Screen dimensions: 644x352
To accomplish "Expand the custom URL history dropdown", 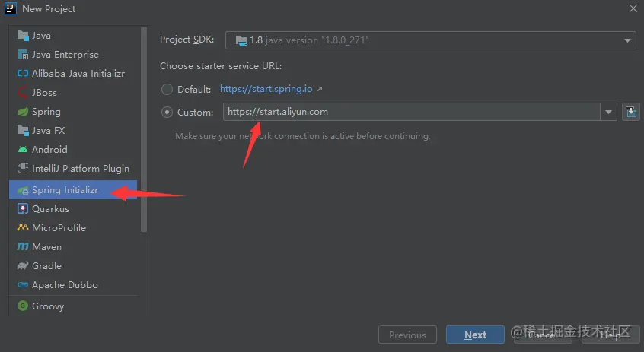I will 608,112.
